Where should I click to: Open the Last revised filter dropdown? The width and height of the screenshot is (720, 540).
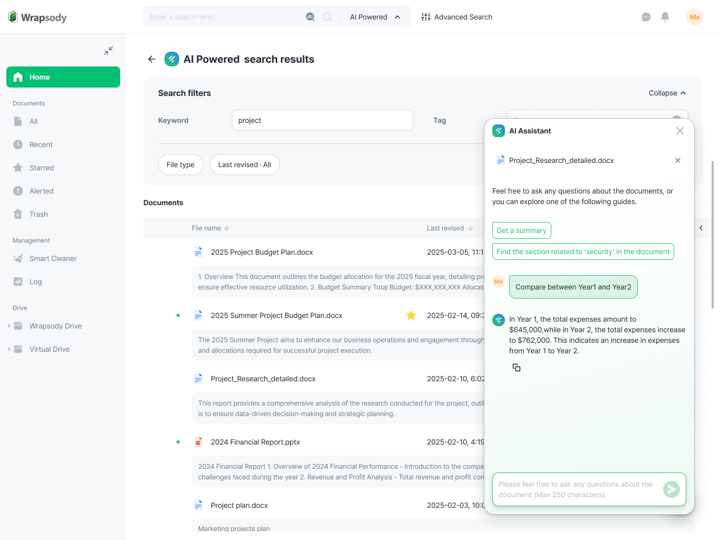[244, 164]
